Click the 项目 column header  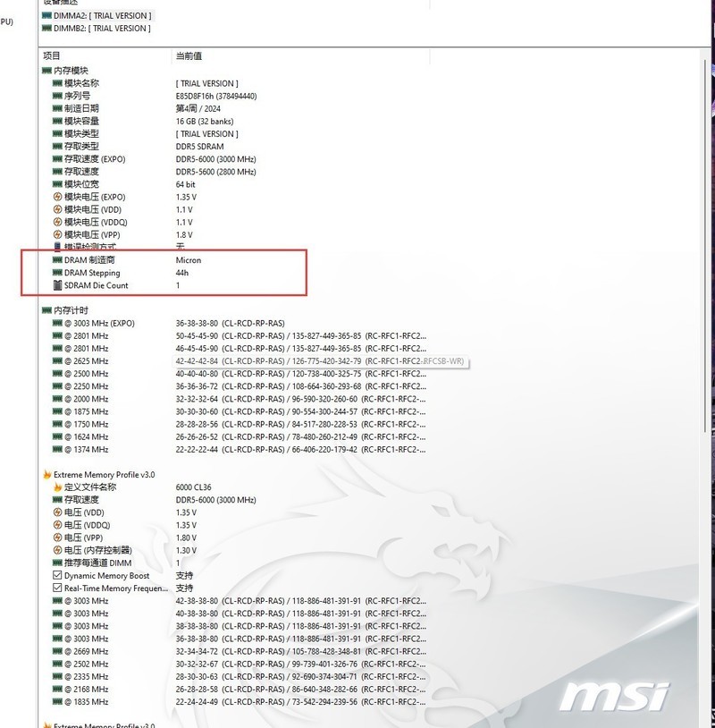(52, 55)
